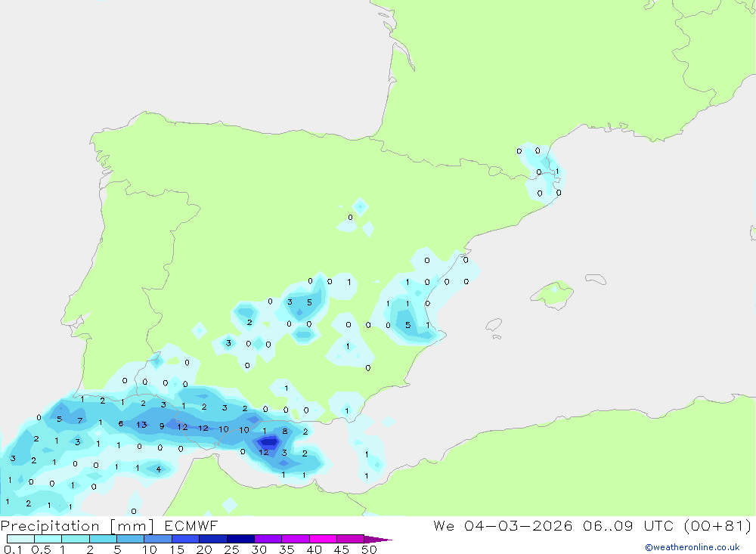Click the 15–20 mm legend swatch

(x=185, y=539)
